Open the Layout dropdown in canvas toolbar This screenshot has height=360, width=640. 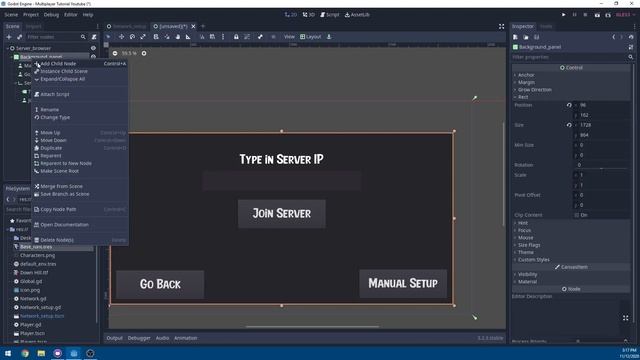pyautogui.click(x=311, y=37)
